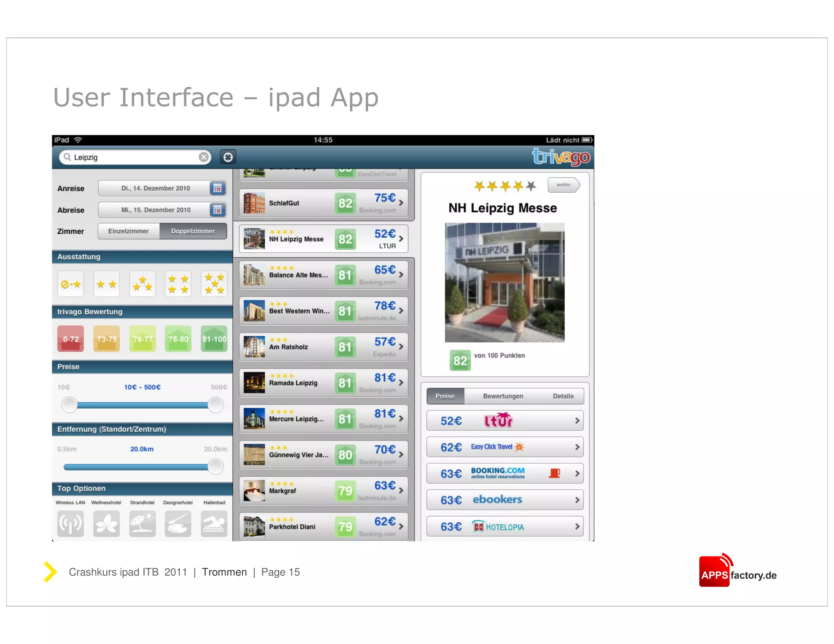Switch to the Details tab
The height and width of the screenshot is (644, 834).
click(563, 396)
